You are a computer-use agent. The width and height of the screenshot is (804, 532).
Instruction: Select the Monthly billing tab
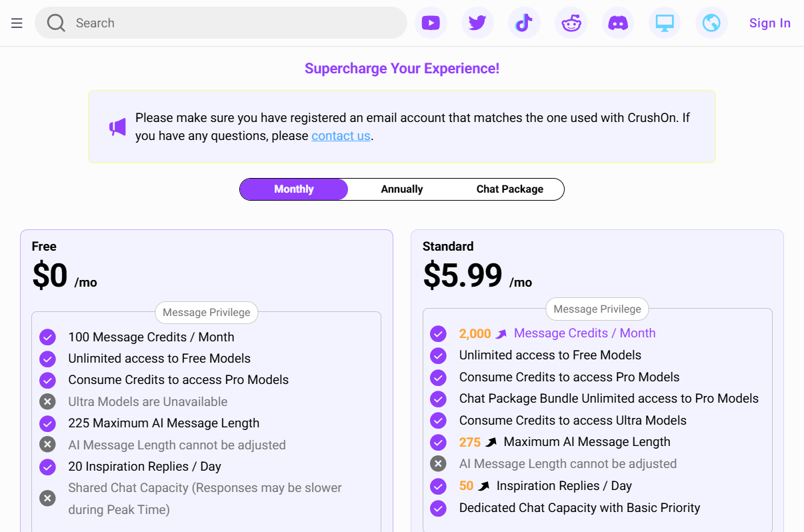294,189
